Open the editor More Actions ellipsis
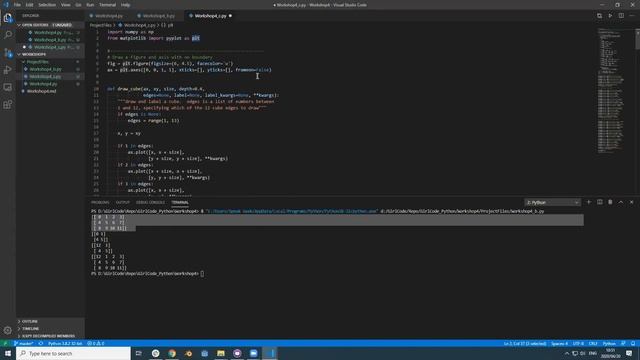 [632, 16]
